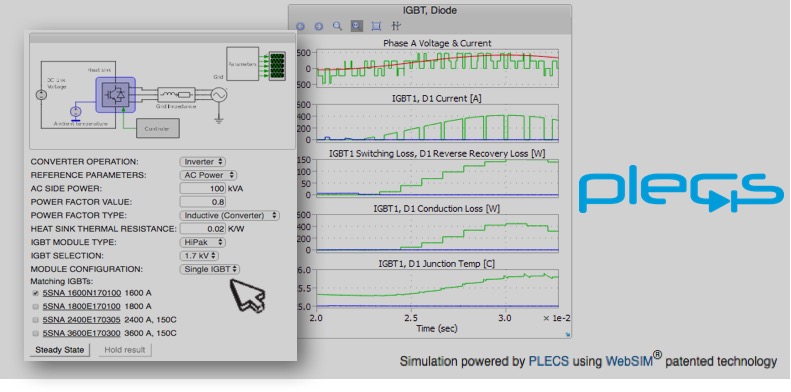
Task: Click the Controller block in the schematic
Action: pyautogui.click(x=158, y=129)
